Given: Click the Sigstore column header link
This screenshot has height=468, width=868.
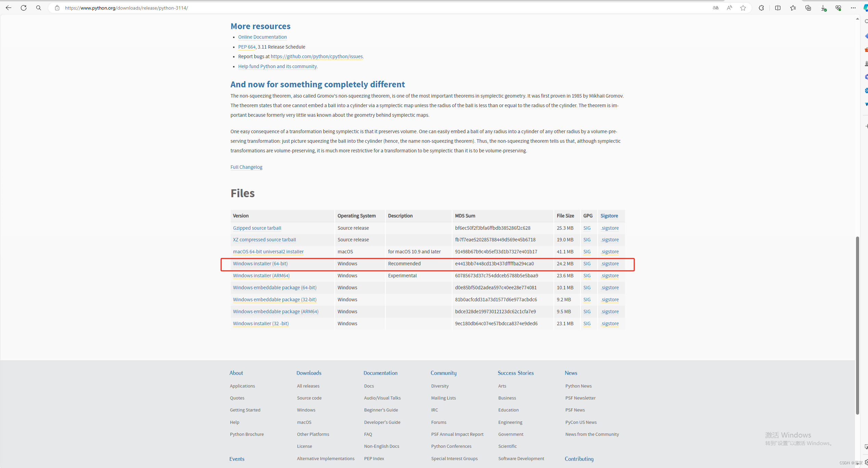Looking at the screenshot, I should 609,216.
